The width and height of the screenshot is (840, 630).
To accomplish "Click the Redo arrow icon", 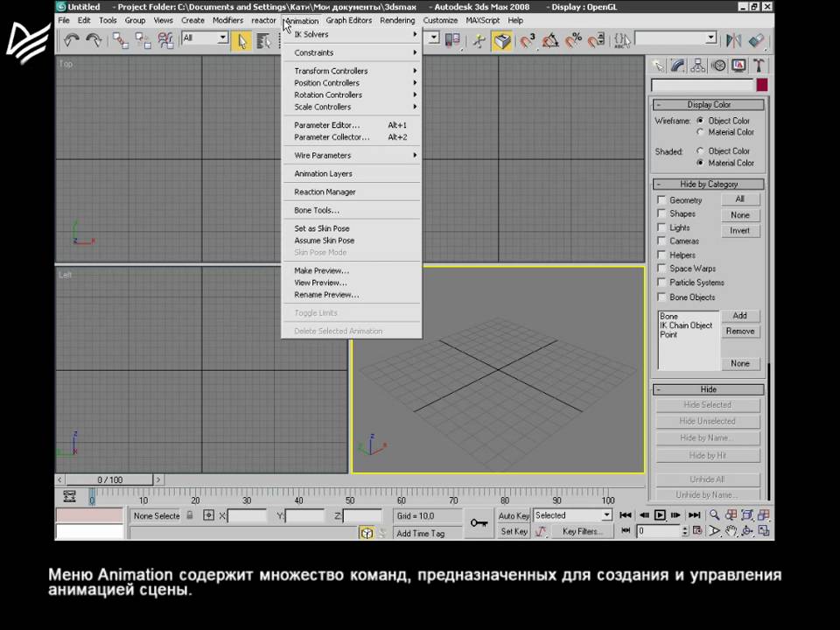I will click(x=94, y=40).
